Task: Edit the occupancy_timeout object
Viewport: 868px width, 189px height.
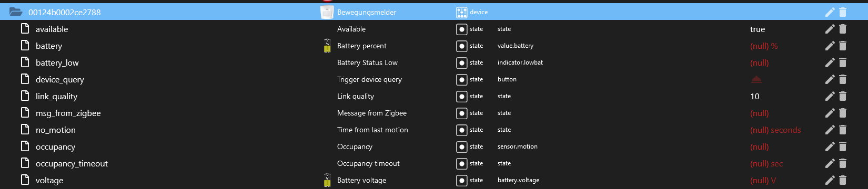Action: coord(830,163)
